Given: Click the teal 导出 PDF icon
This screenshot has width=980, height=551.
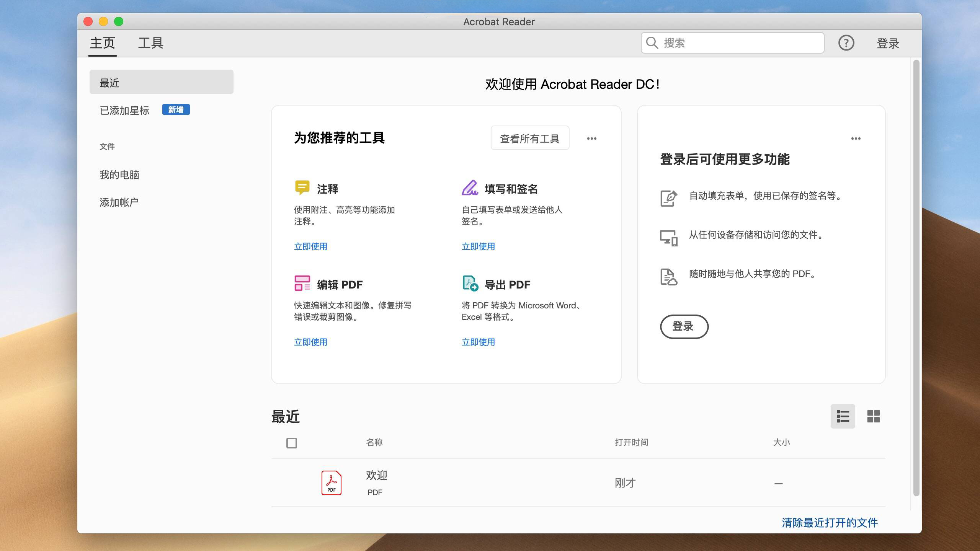Looking at the screenshot, I should coord(470,284).
